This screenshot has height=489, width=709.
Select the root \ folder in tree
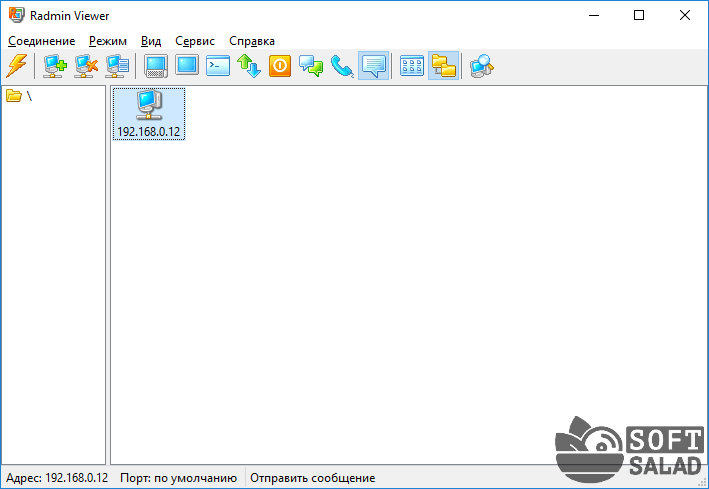coord(19,96)
